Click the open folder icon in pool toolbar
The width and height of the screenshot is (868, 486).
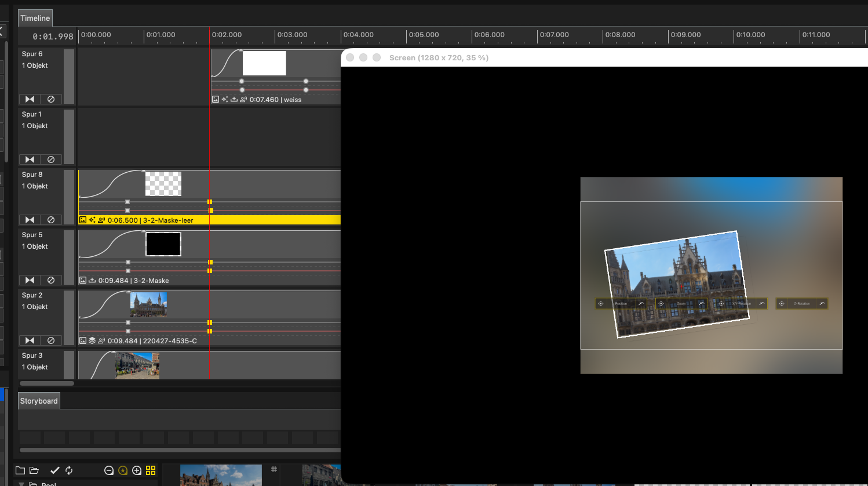[34, 470]
